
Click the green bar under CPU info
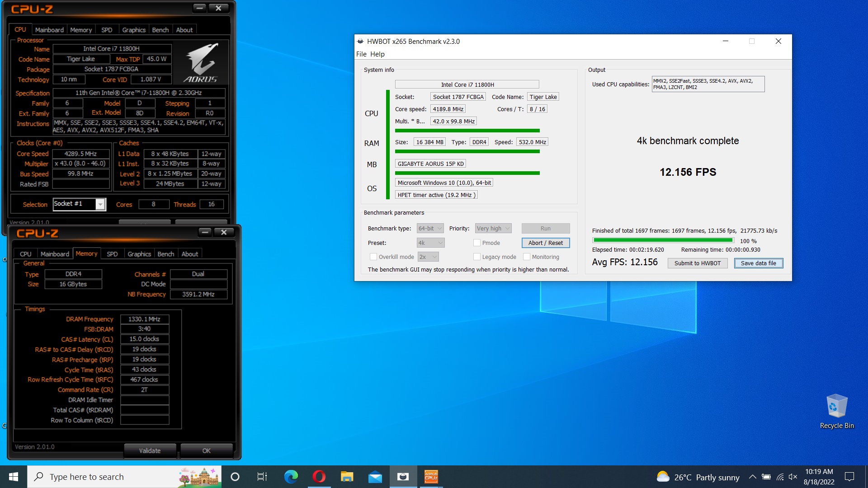(467, 131)
